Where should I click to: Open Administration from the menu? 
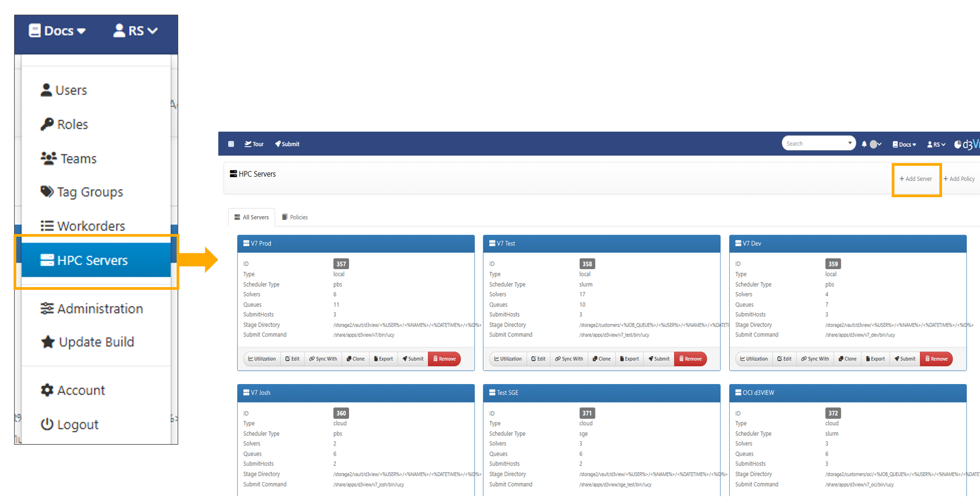click(92, 309)
